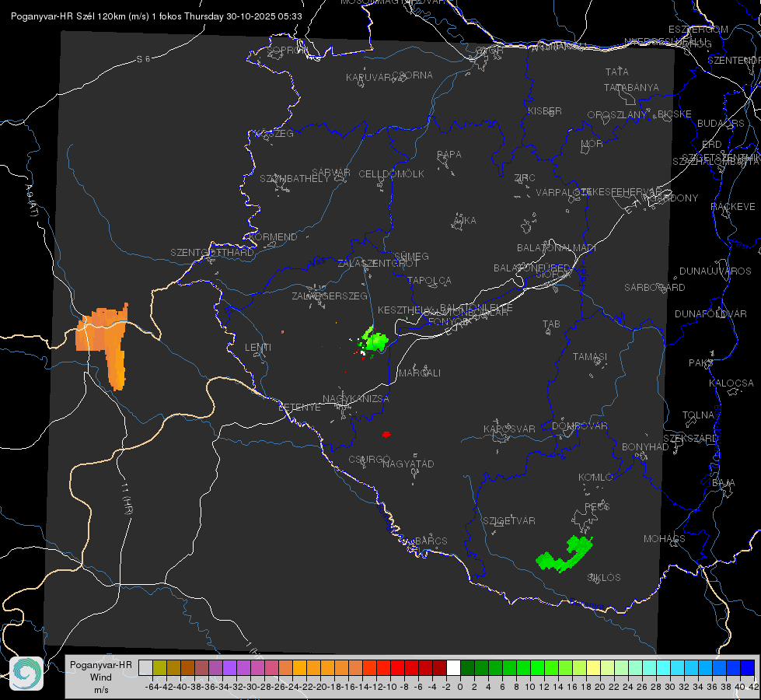The width and height of the screenshot is (761, 700).
Task: Click the 'TOLNA' town label
Action: (698, 415)
